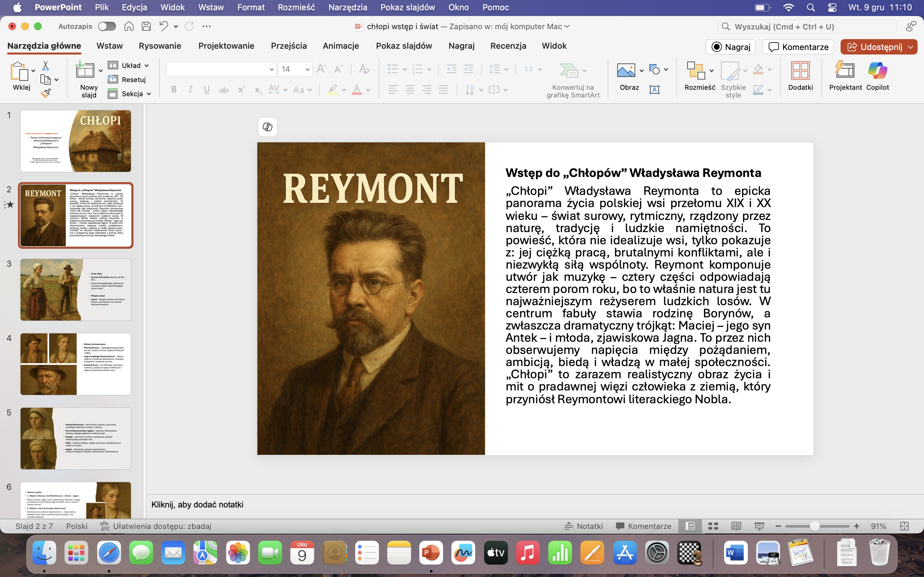Open Projektant design ideas
924x577 pixels.
(x=845, y=76)
